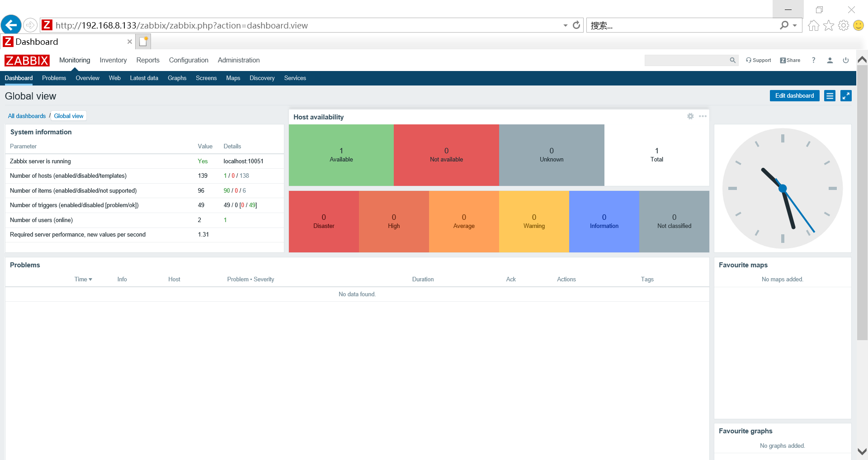The width and height of the screenshot is (868, 460).
Task: Click the 'No data found.' message
Action: 357,294
